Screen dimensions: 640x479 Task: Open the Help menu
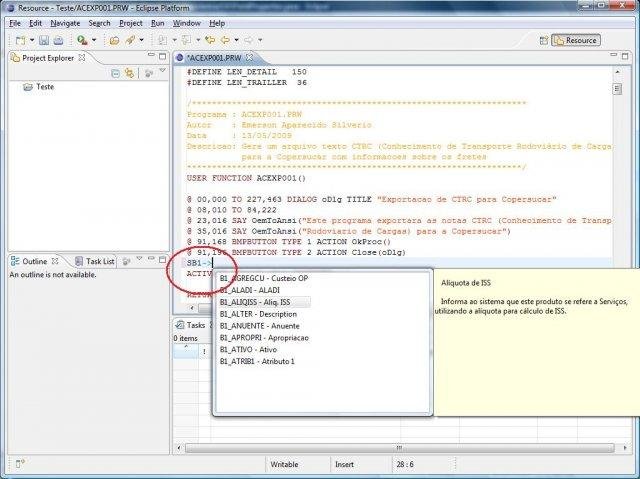(x=217, y=23)
